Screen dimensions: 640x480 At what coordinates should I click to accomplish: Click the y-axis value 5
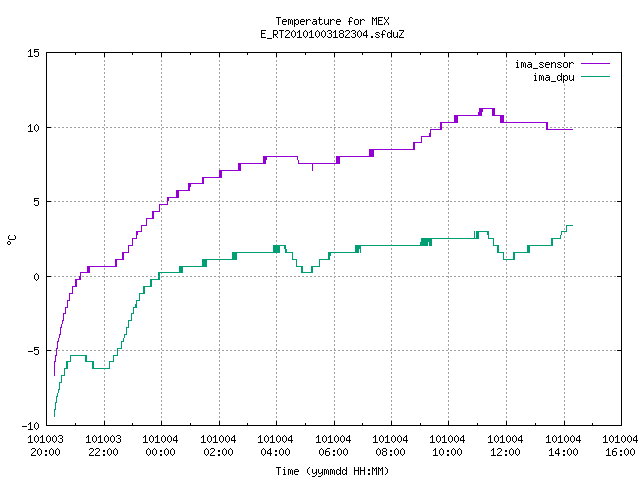tap(36, 202)
